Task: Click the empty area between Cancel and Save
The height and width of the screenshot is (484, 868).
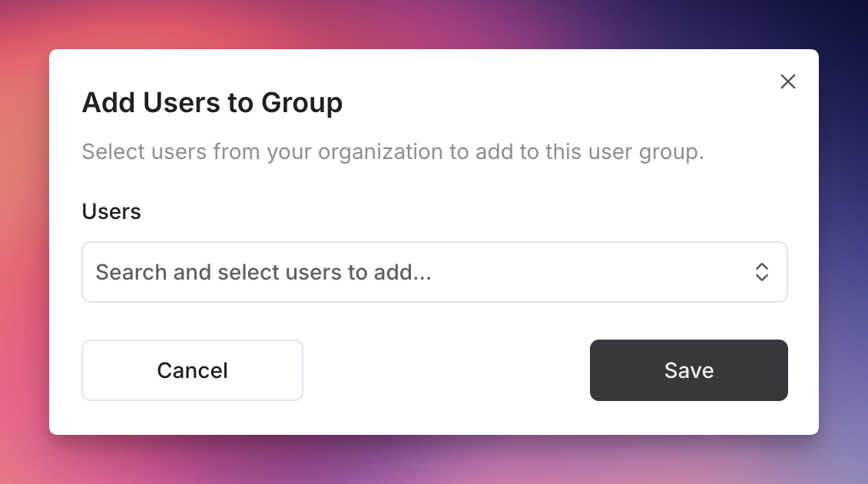Action: click(446, 370)
